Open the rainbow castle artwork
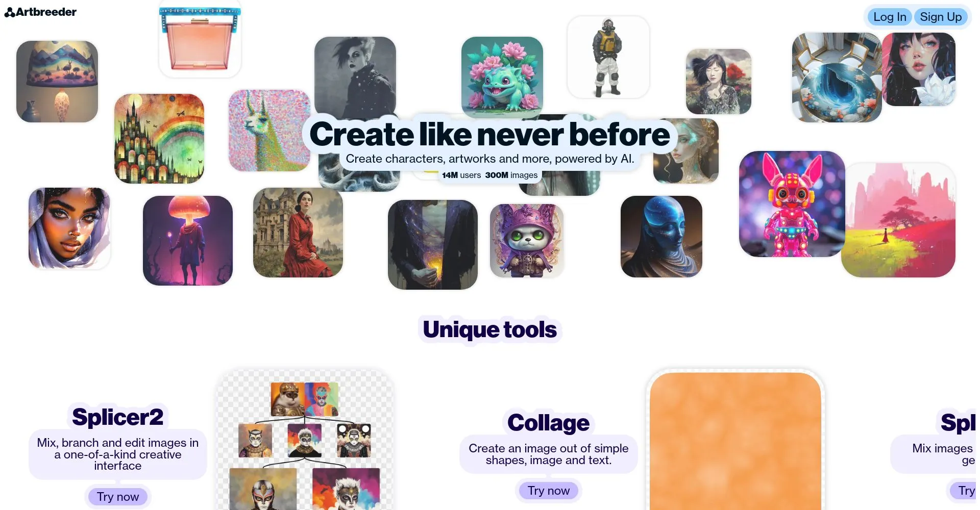This screenshot has height=510, width=980. tap(159, 139)
